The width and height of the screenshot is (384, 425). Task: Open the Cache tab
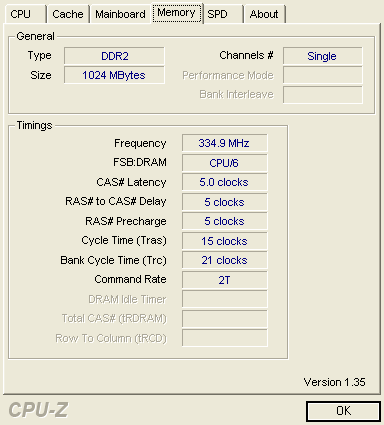[68, 14]
